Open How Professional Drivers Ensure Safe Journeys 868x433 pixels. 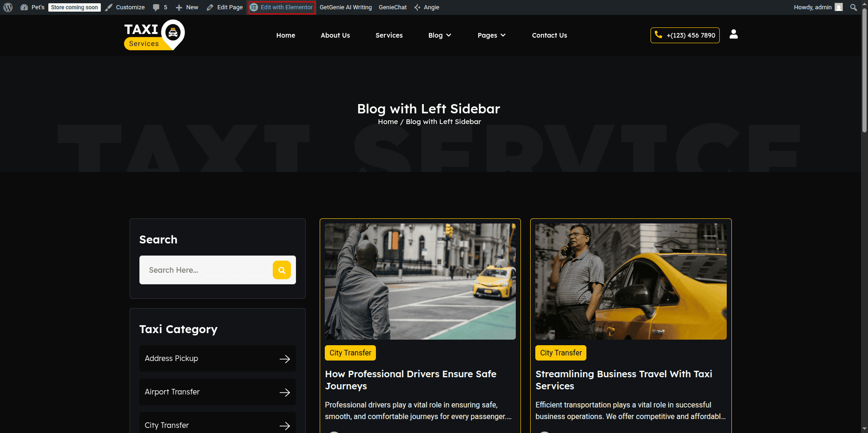click(411, 380)
